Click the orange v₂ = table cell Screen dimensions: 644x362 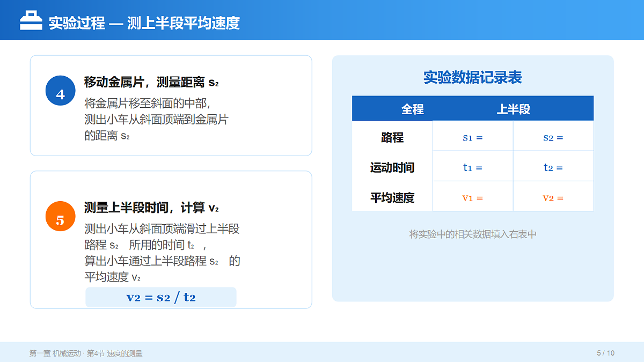click(553, 197)
